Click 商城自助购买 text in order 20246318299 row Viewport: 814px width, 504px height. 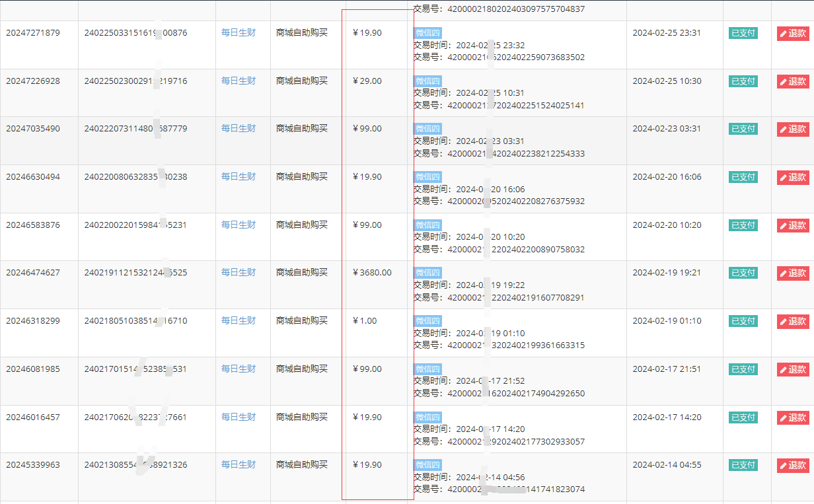point(302,321)
